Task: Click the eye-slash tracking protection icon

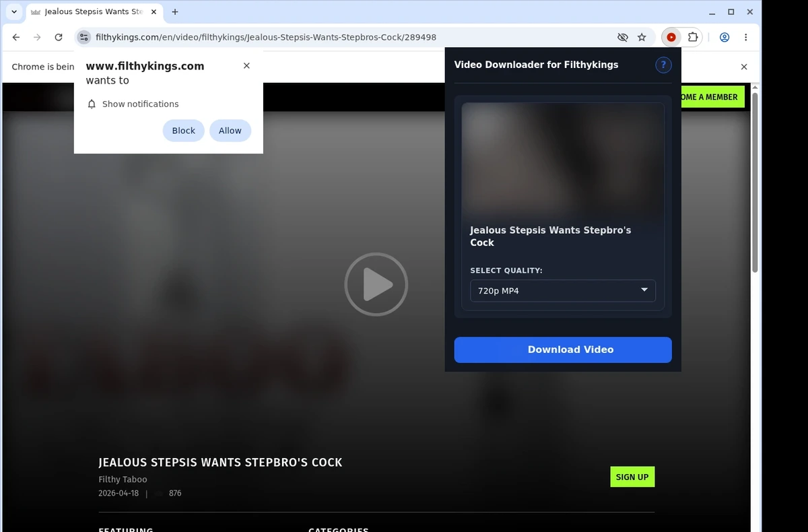Action: pyautogui.click(x=623, y=38)
